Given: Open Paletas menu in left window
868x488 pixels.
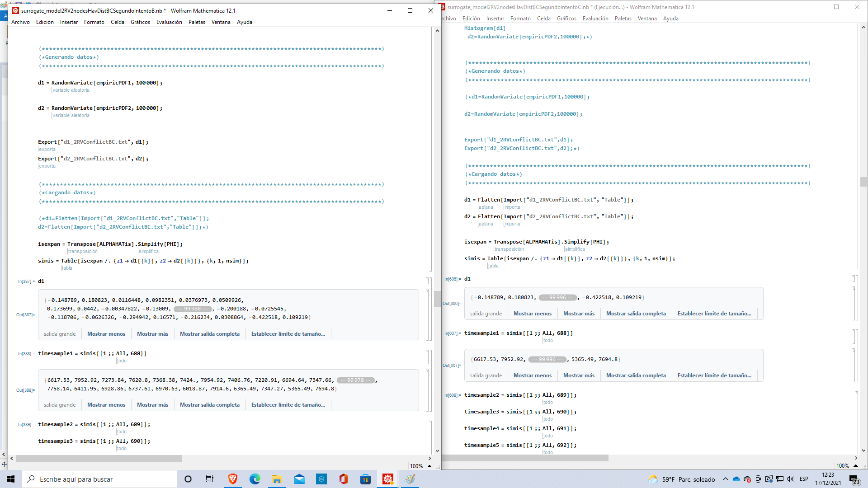Looking at the screenshot, I should (x=197, y=22).
